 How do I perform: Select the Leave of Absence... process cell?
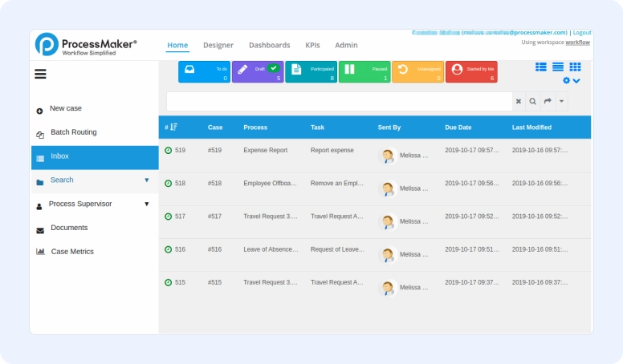[x=271, y=249]
